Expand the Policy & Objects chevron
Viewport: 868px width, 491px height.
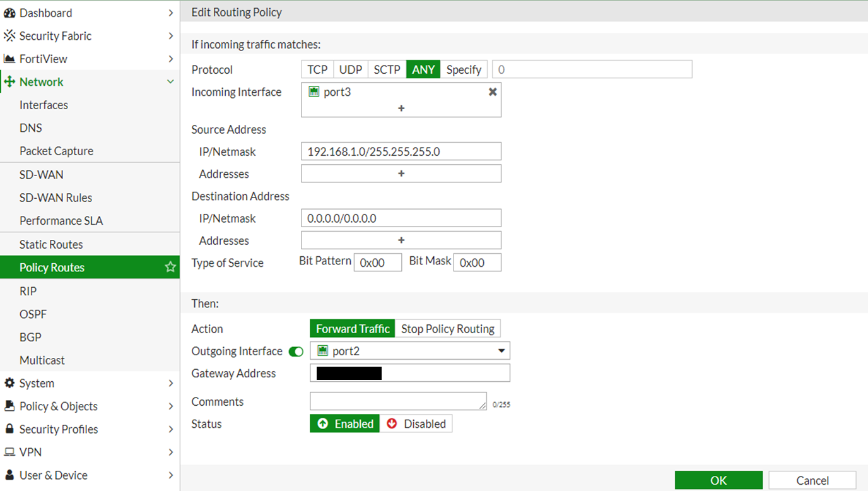click(x=170, y=406)
